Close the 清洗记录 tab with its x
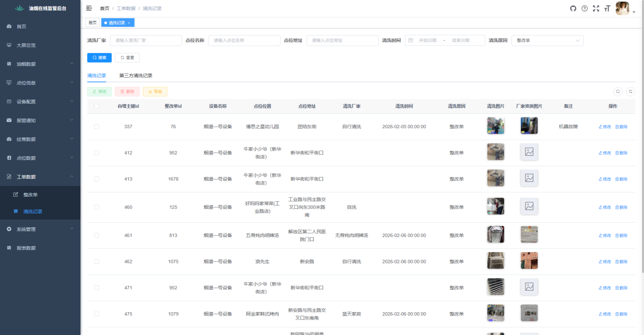Image resolution: width=644 pixels, height=335 pixels. 129,23
